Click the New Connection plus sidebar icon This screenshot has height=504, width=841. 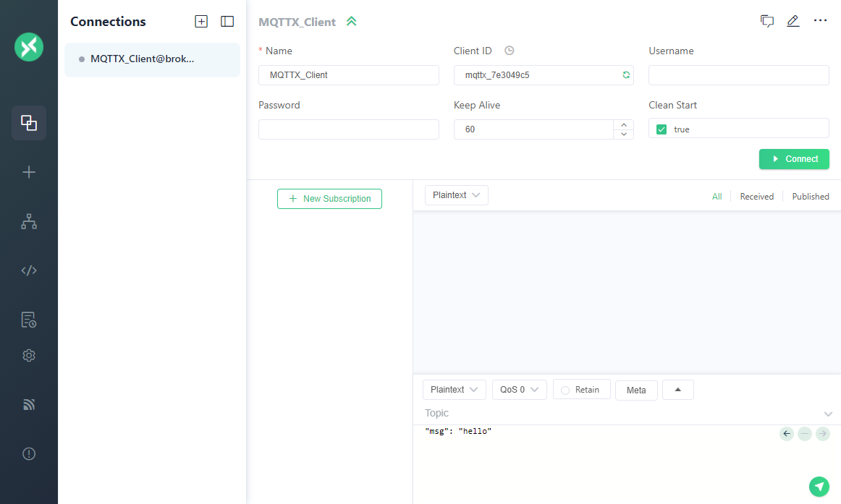click(29, 172)
